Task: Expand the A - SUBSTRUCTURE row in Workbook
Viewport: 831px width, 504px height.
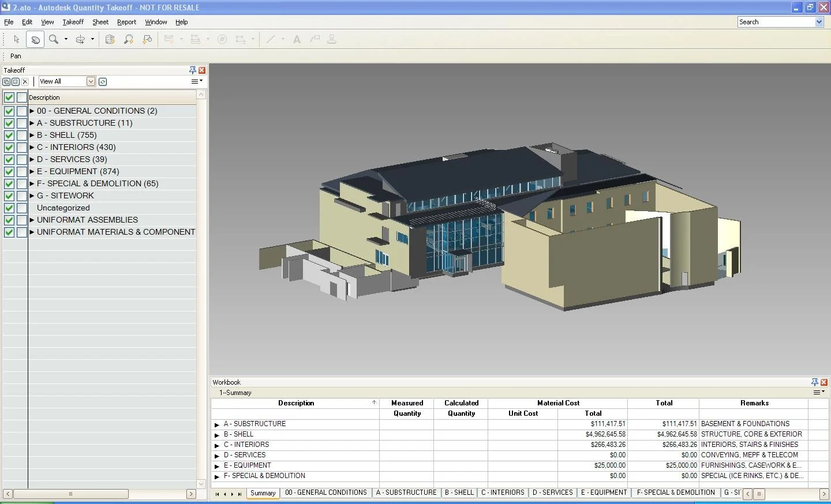Action: pyautogui.click(x=216, y=424)
